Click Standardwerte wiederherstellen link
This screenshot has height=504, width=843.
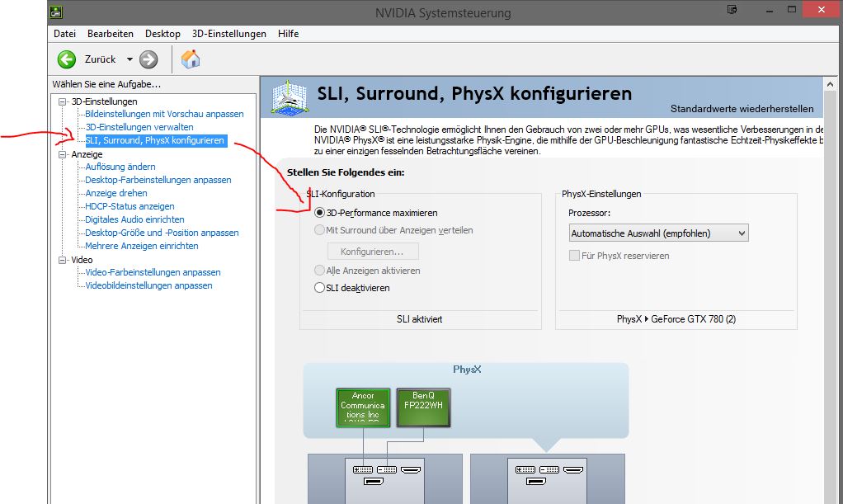(x=742, y=109)
